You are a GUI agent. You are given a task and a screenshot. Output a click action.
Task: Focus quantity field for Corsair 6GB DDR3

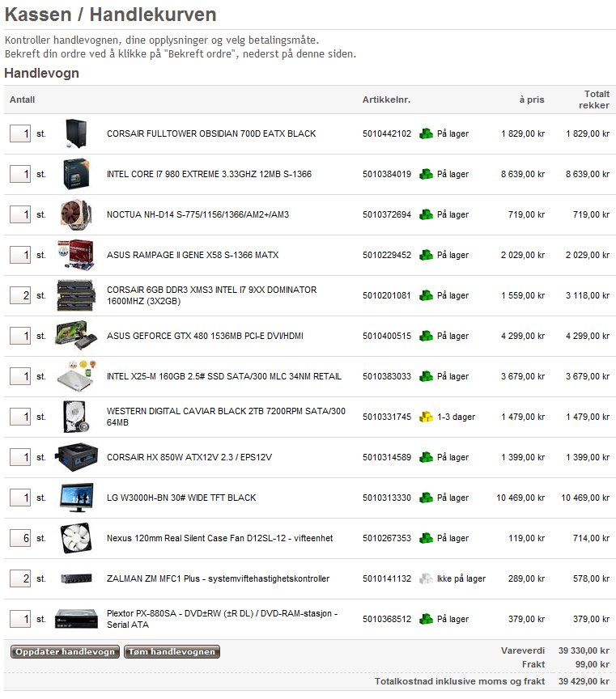coord(20,295)
